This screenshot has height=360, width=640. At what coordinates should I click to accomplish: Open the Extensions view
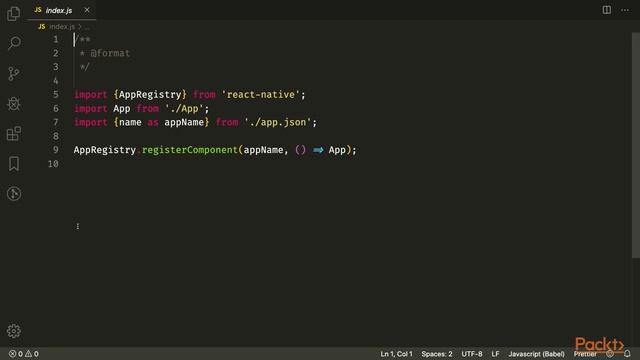click(x=13, y=133)
